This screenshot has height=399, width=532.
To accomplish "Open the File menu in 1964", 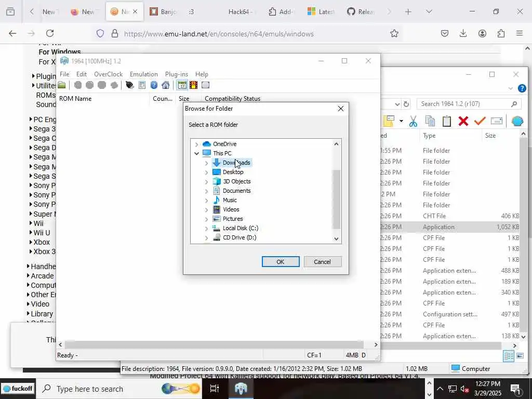I will (x=64, y=74).
